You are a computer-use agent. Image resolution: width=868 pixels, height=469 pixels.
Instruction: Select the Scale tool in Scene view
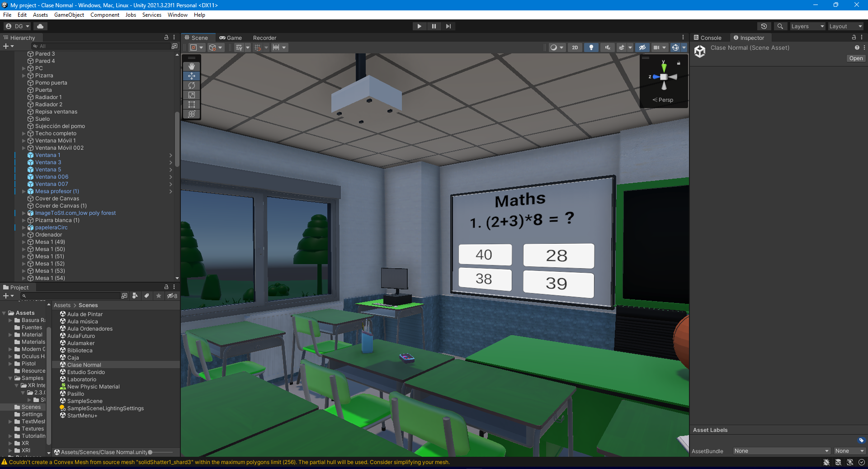[x=192, y=95]
